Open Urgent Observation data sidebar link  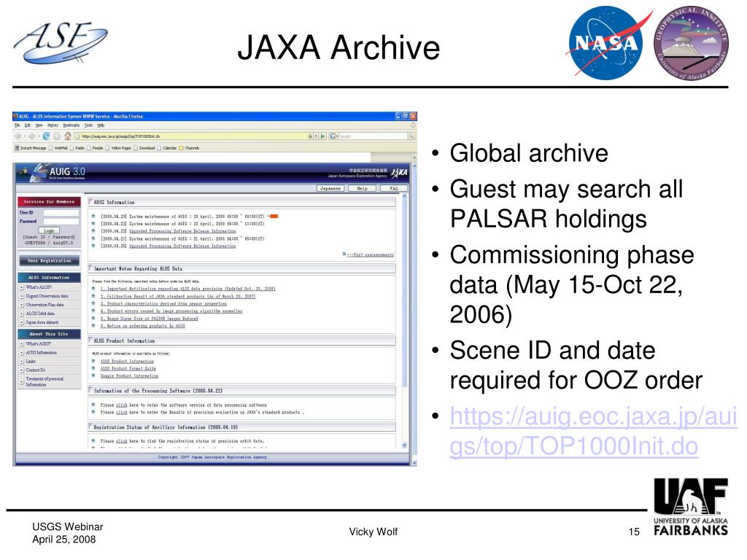tap(47, 296)
